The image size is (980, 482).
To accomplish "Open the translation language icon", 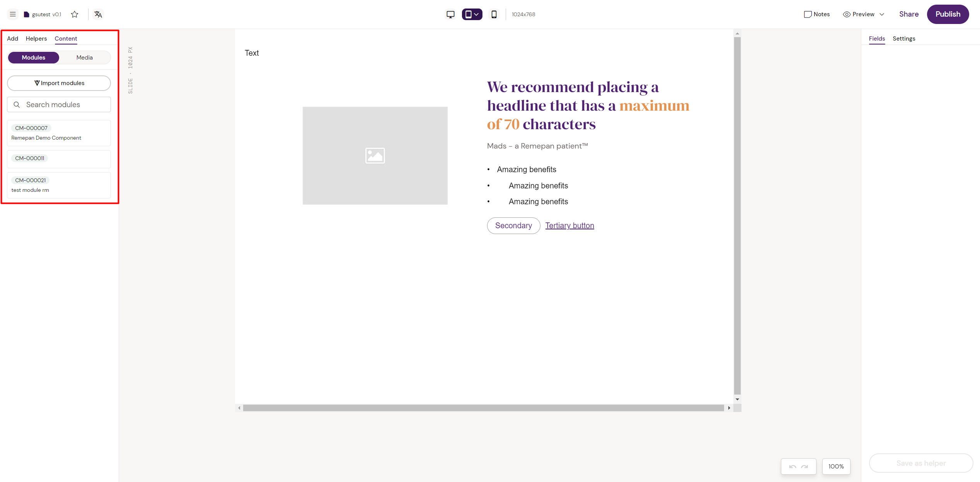I will (x=98, y=14).
